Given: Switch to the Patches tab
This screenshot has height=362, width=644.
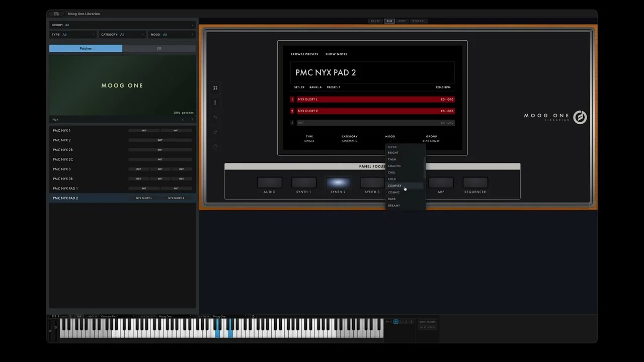Looking at the screenshot, I should pyautogui.click(x=86, y=48).
